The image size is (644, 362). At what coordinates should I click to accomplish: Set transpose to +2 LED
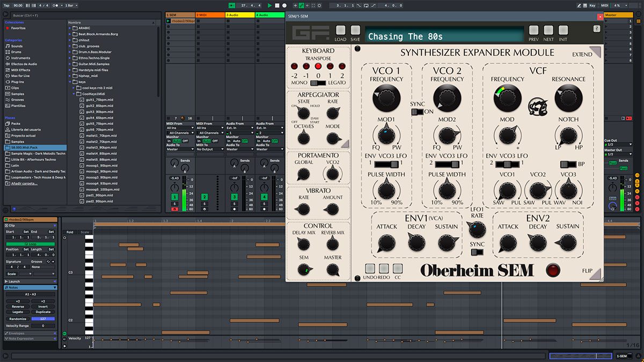pyautogui.click(x=342, y=66)
